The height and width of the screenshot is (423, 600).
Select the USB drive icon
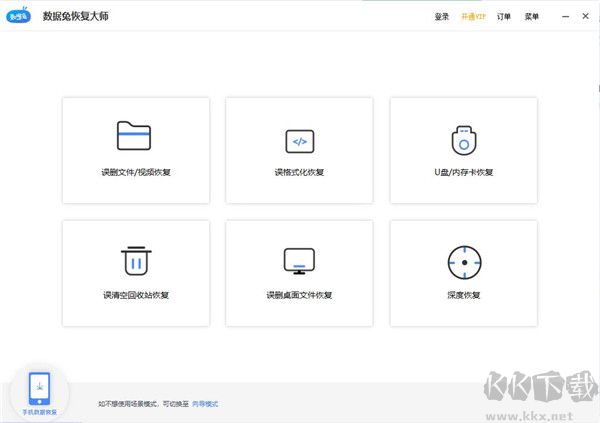click(463, 140)
